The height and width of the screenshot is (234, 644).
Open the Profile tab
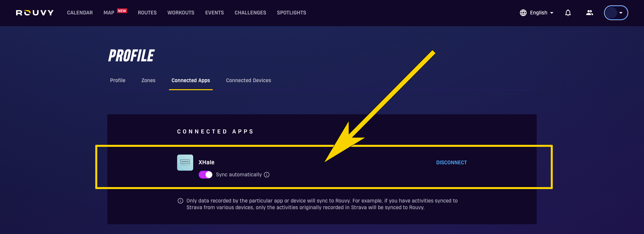[118, 80]
